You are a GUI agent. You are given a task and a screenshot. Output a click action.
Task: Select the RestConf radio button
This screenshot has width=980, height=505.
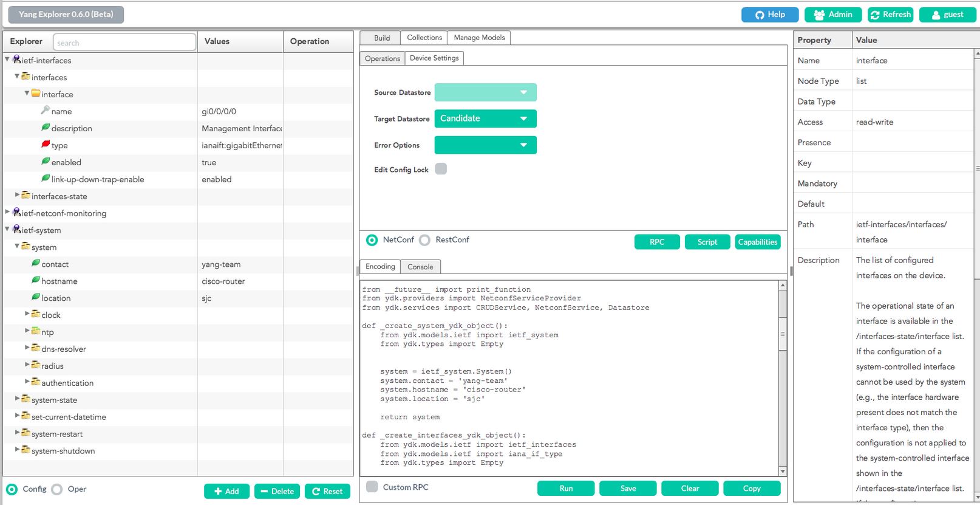point(424,240)
